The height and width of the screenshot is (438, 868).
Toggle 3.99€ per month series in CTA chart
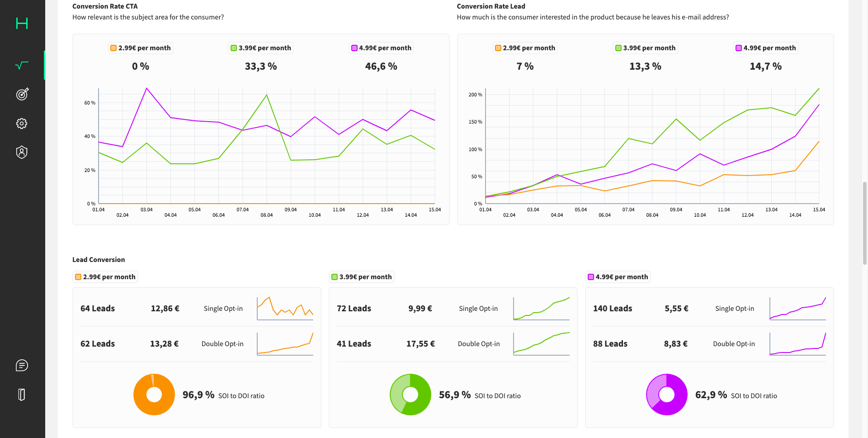pyautogui.click(x=261, y=48)
